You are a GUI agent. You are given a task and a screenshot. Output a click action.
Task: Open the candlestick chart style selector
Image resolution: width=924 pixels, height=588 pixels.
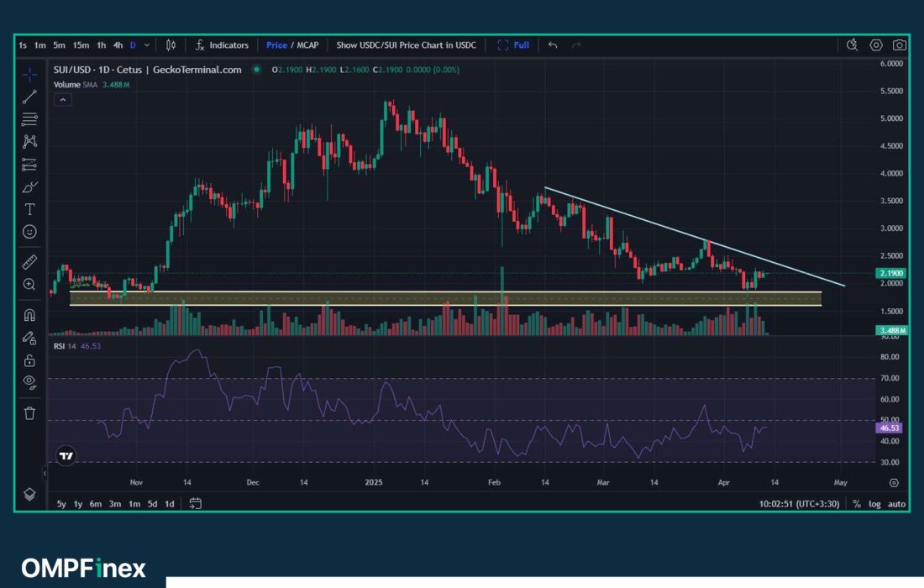[x=171, y=45]
